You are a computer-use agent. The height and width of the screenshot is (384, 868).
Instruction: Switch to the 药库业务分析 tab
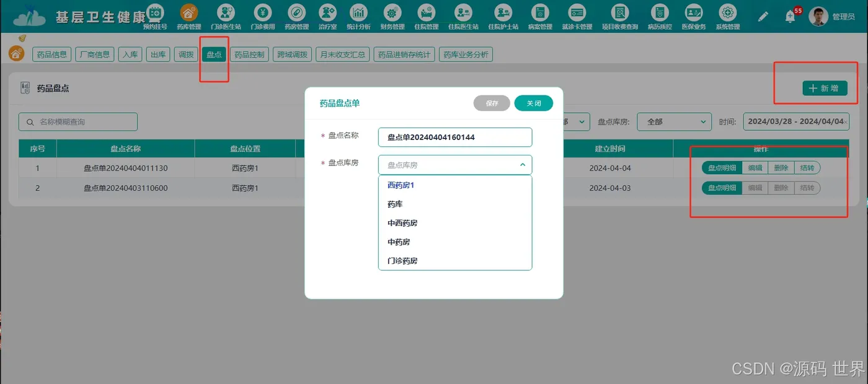coord(466,55)
